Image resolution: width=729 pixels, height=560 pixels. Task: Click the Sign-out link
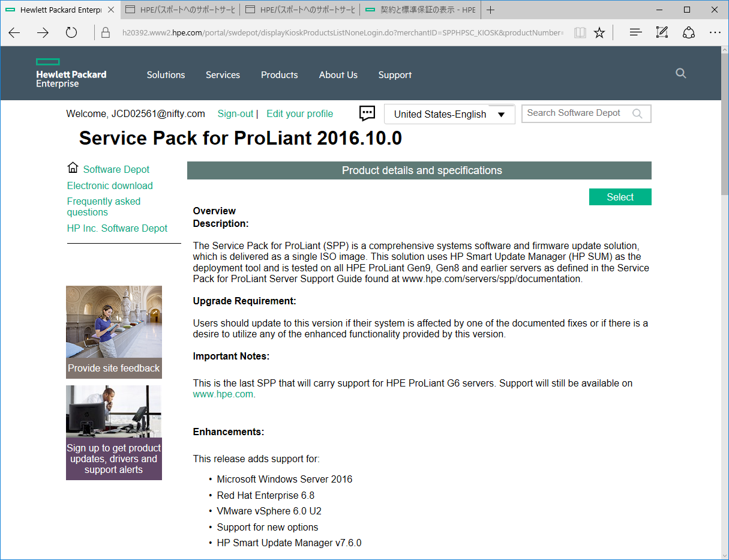click(236, 113)
